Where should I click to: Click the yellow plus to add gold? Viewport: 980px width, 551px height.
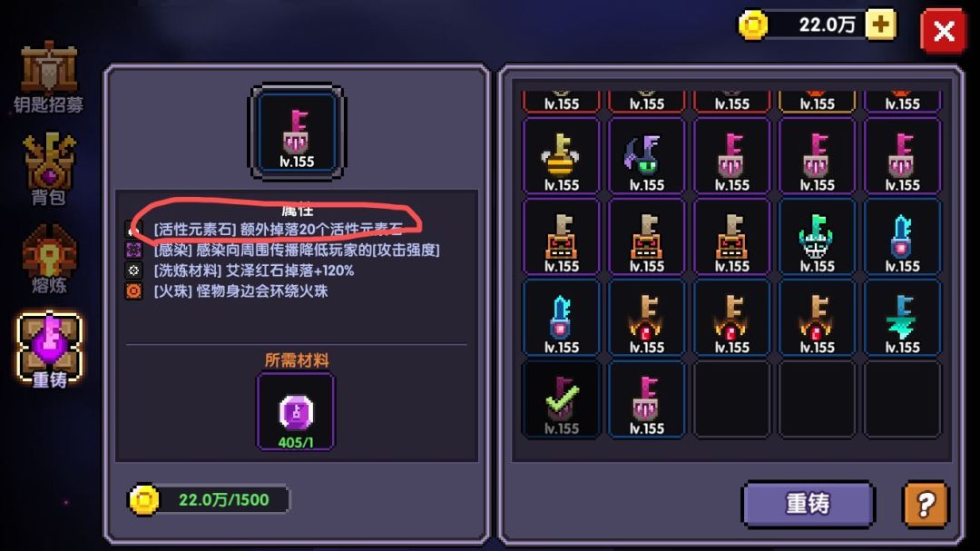point(880,25)
